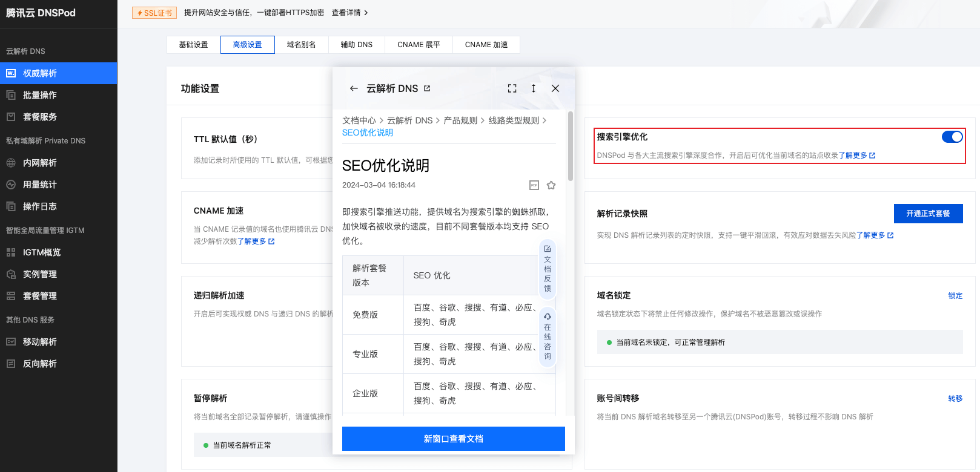Image resolution: width=980 pixels, height=472 pixels.
Task: Click the 开通正式套餐 button
Action: tap(929, 214)
